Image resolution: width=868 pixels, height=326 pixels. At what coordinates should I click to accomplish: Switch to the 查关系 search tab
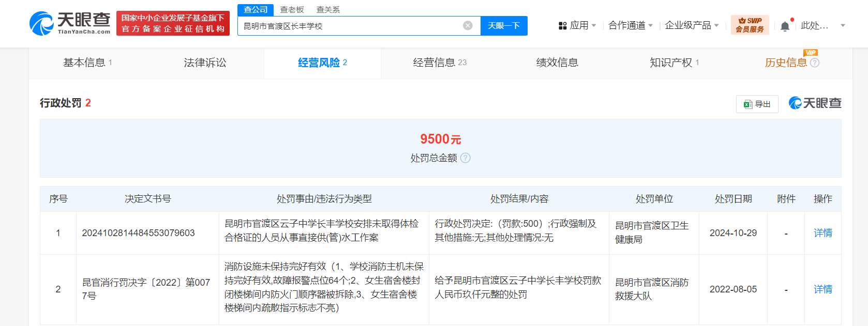[x=328, y=10]
